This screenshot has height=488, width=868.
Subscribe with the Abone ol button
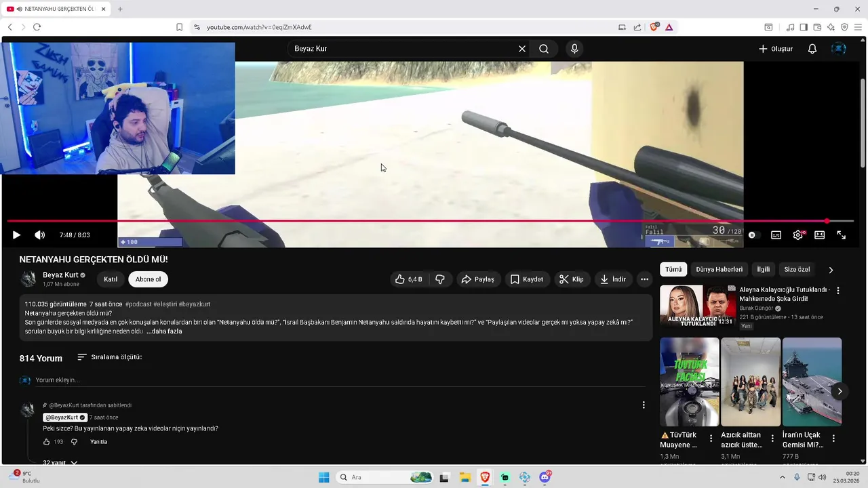click(x=149, y=279)
